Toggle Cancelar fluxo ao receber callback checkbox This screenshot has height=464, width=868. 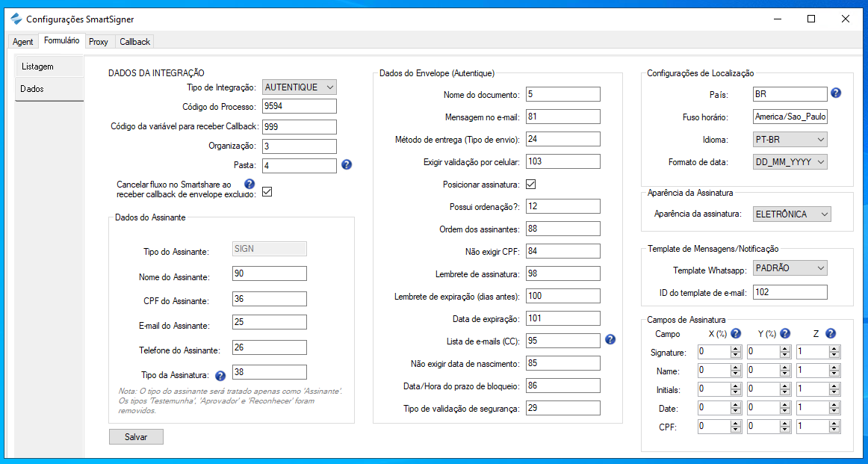pos(267,192)
